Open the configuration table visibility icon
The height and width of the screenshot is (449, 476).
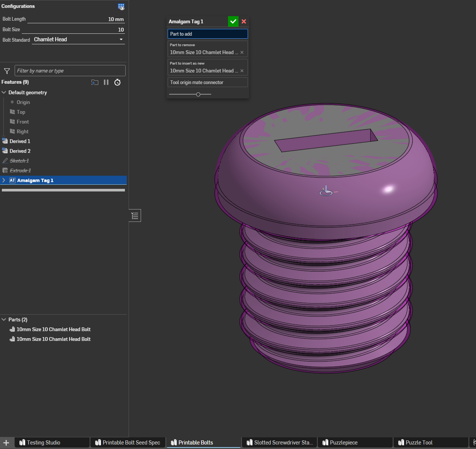click(x=121, y=7)
